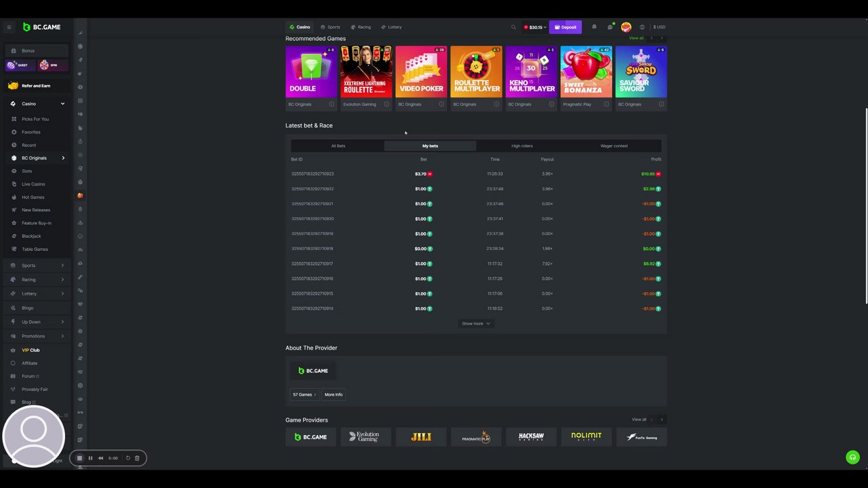Go to Sports in top navigation
This screenshot has height=488, width=868.
[330, 27]
